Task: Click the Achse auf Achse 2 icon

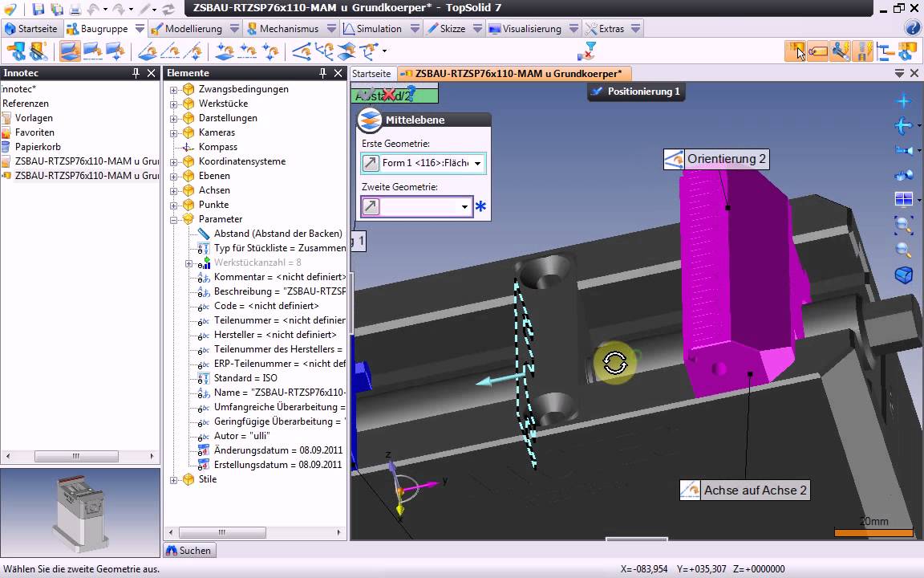Action: click(690, 490)
